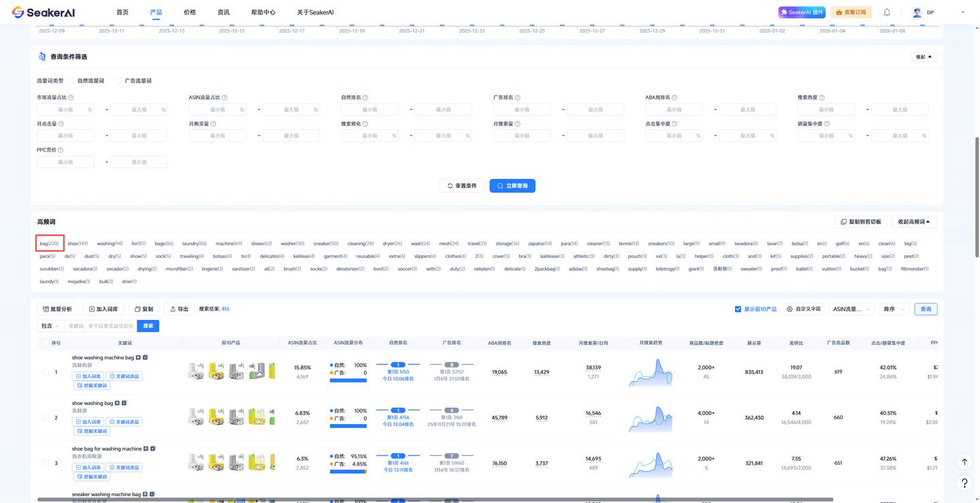
Task: Enable the 自然流量词 checkbox
Action: coord(71,81)
